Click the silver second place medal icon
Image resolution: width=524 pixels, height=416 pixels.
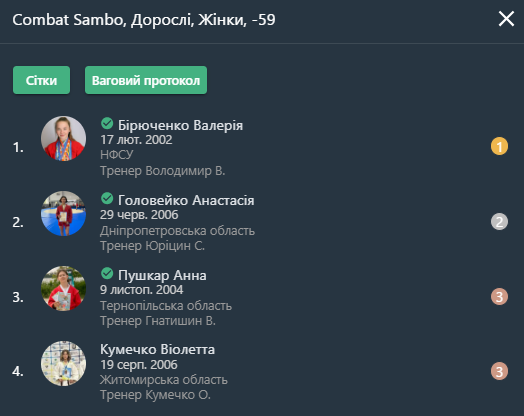pos(499,222)
